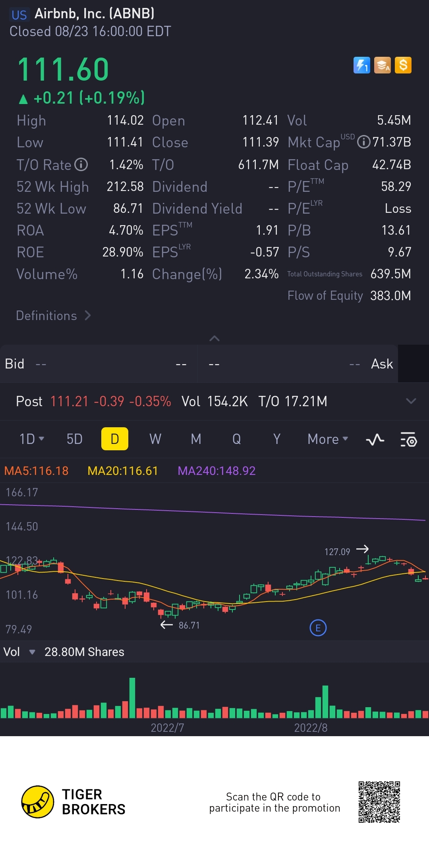Tap the Open value 112.41

click(x=261, y=120)
